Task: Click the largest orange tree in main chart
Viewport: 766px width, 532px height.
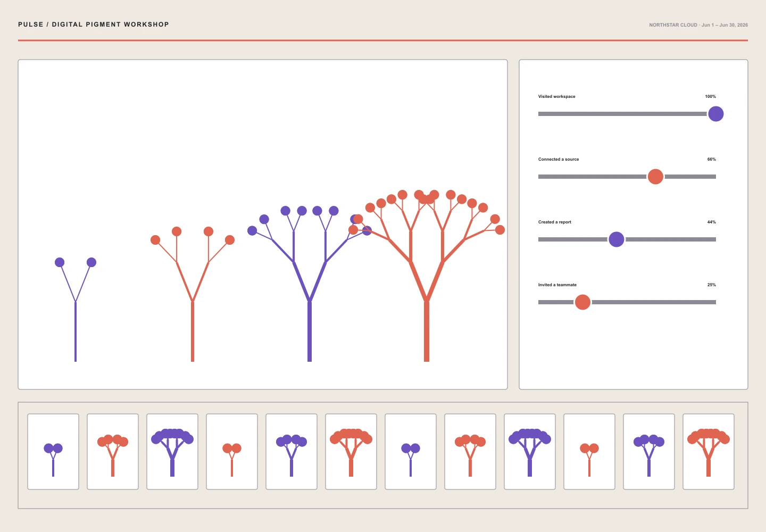Action: (x=427, y=276)
